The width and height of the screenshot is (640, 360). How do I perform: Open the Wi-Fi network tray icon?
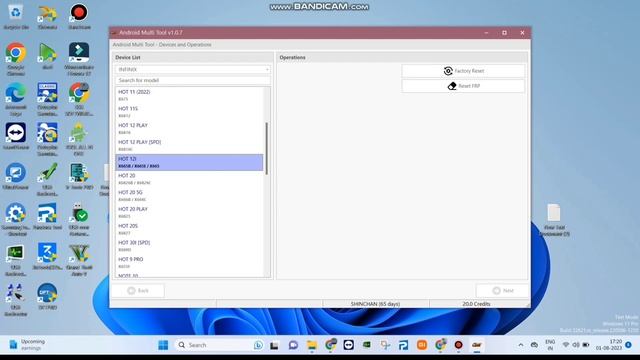pos(566,345)
